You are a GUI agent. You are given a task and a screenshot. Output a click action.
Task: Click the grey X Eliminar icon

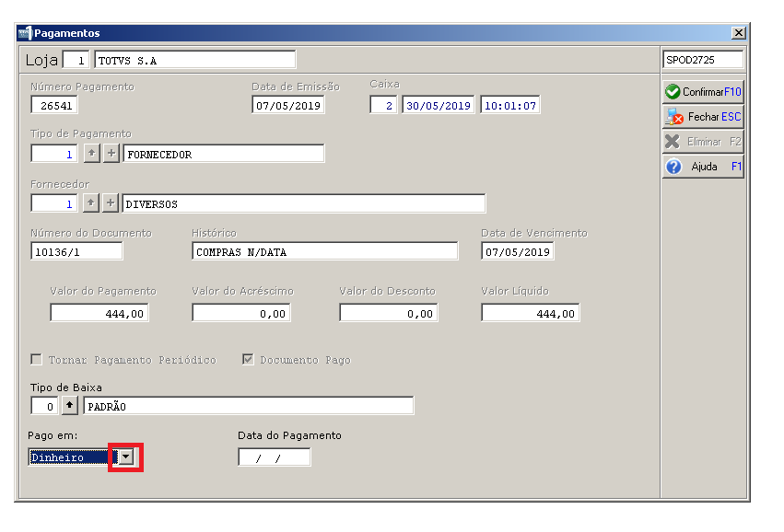[673, 142]
